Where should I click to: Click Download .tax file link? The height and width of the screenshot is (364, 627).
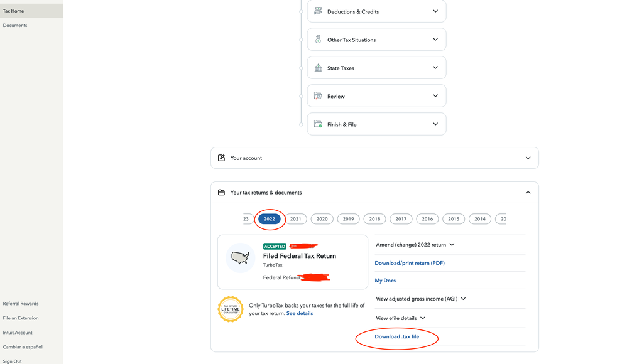(396, 337)
